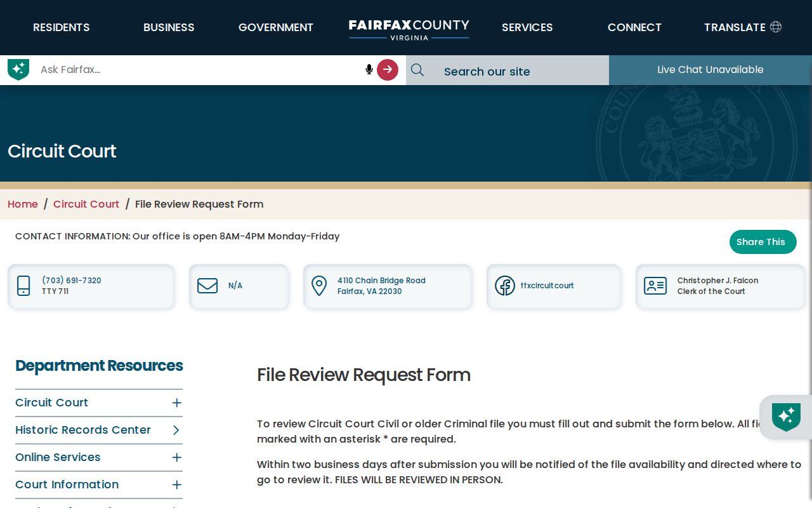
Task: Expand Court Information sidebar section
Action: 176,485
